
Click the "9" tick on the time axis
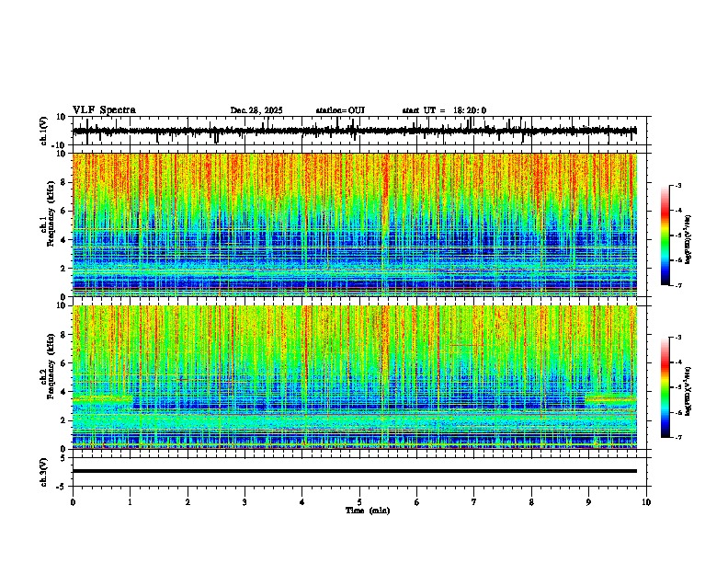[x=588, y=502]
